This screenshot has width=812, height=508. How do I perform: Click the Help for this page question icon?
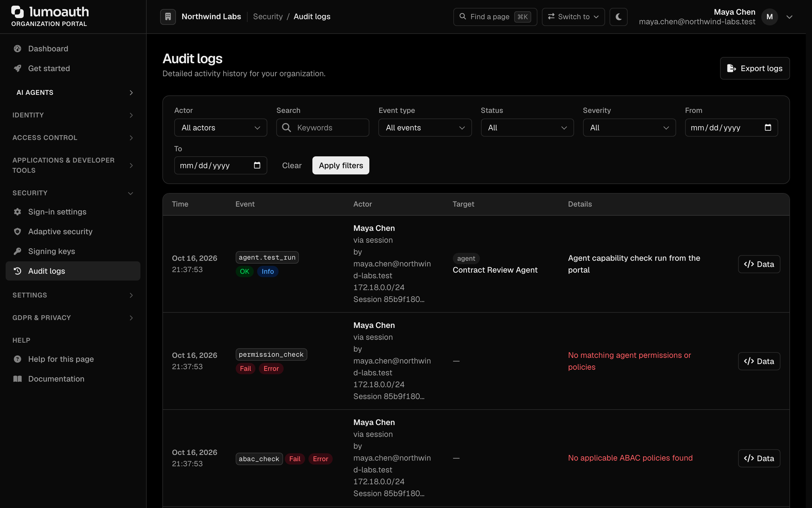click(x=17, y=359)
